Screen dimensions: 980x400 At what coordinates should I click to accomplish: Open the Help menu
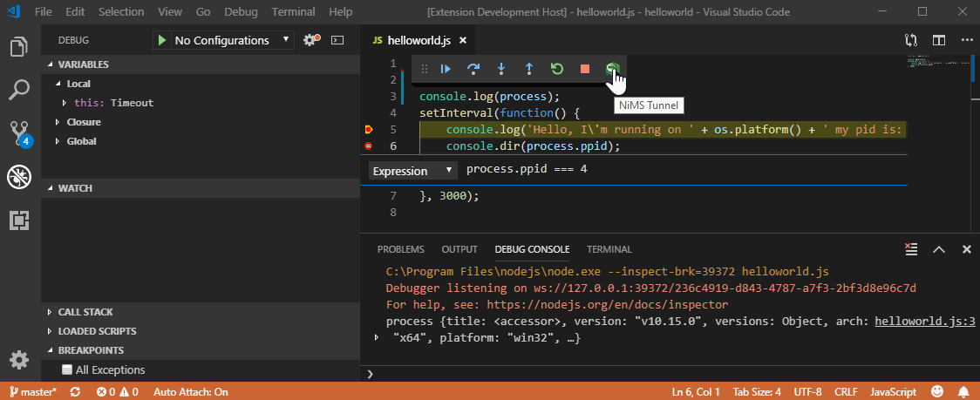341,12
